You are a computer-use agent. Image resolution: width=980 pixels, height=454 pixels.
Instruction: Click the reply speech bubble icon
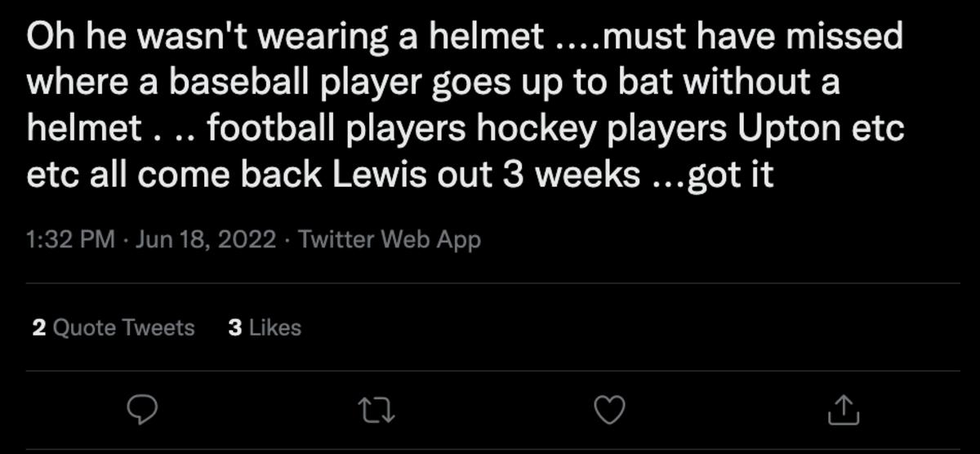[143, 410]
